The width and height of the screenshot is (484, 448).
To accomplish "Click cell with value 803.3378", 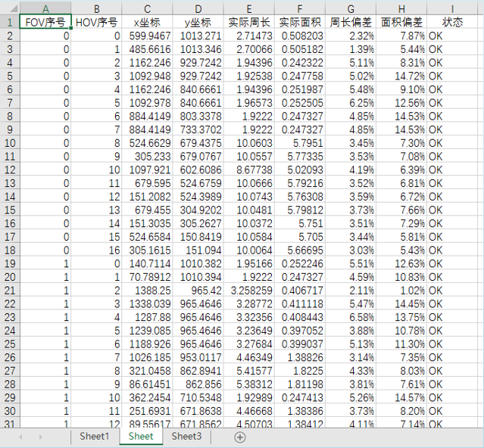I will coord(198,116).
